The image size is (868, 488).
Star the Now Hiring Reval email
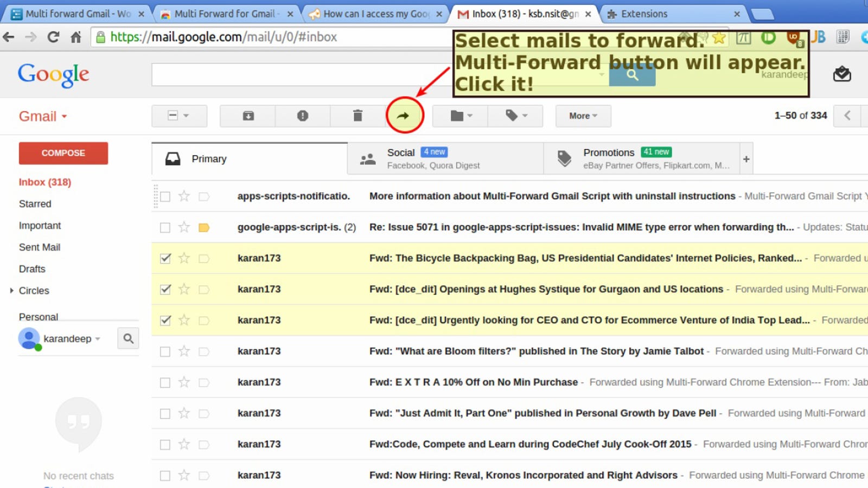click(x=184, y=475)
